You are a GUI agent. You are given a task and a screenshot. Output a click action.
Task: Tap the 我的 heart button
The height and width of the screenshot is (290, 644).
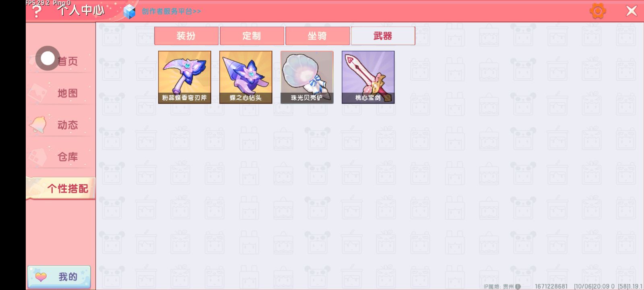[x=59, y=277]
